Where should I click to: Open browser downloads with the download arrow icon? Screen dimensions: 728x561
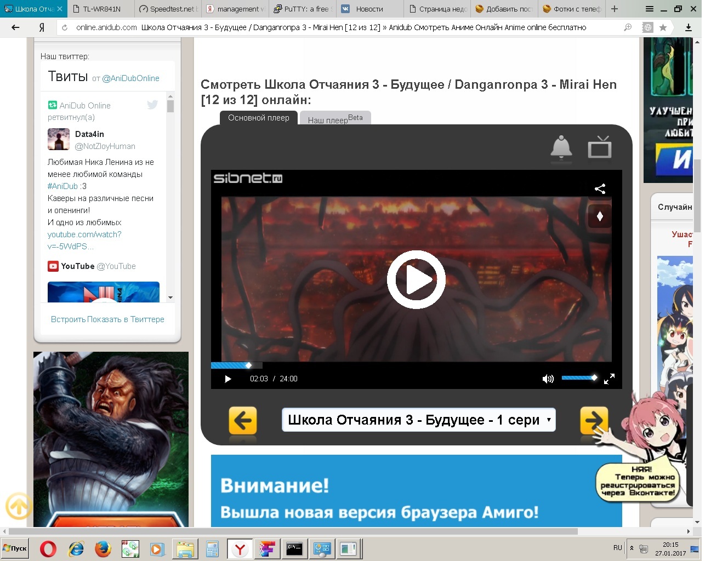tap(689, 27)
